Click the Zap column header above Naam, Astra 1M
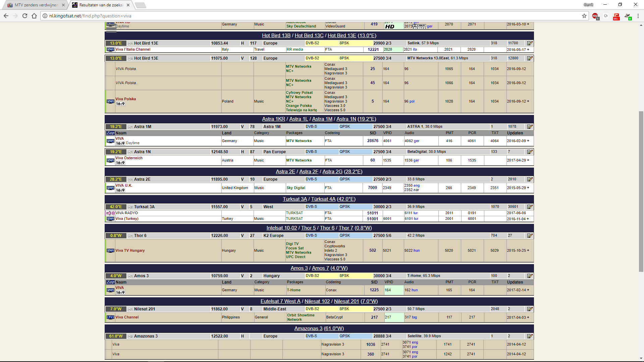This screenshot has height=362, width=644. pyautogui.click(x=110, y=133)
